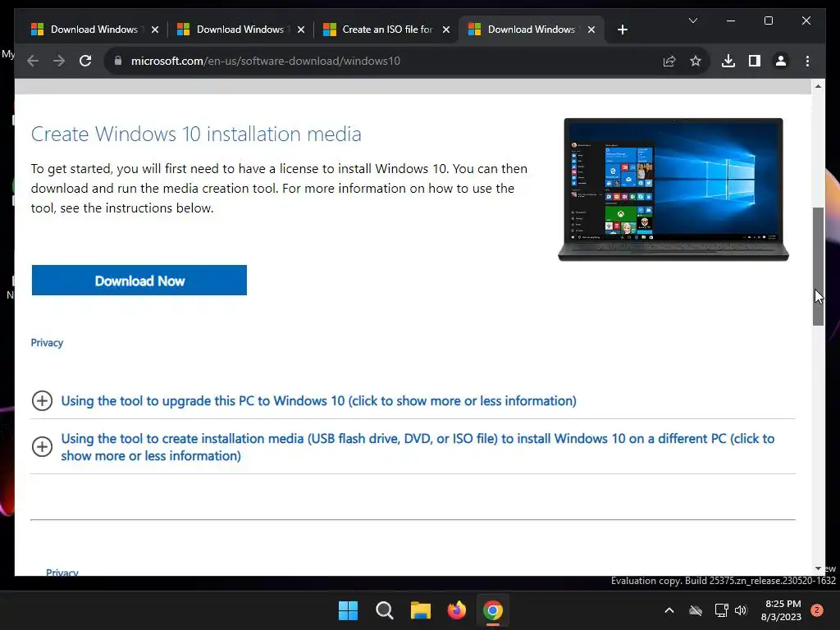Open a new tab with the plus icon
The image size is (840, 630).
pos(622,30)
